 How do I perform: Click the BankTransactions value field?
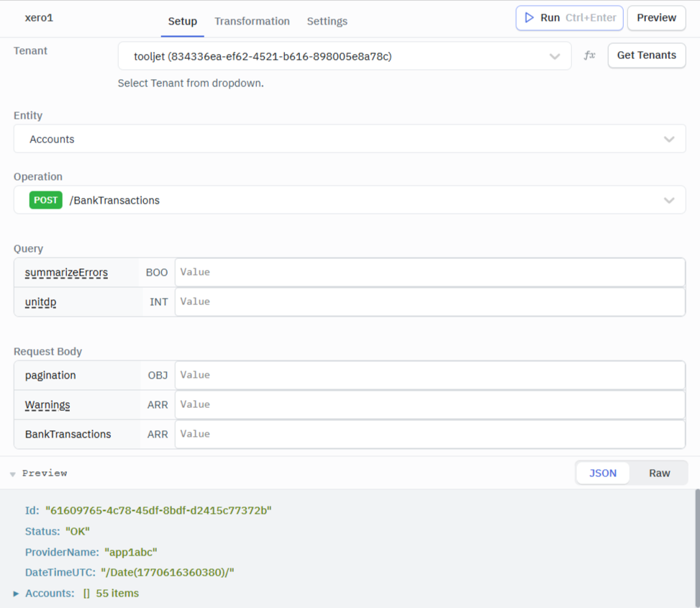(x=429, y=434)
